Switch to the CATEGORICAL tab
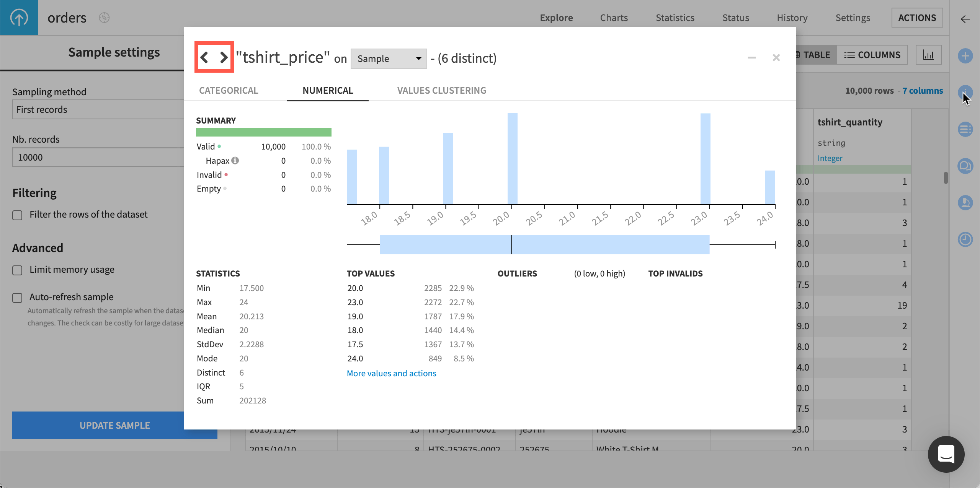 (229, 90)
